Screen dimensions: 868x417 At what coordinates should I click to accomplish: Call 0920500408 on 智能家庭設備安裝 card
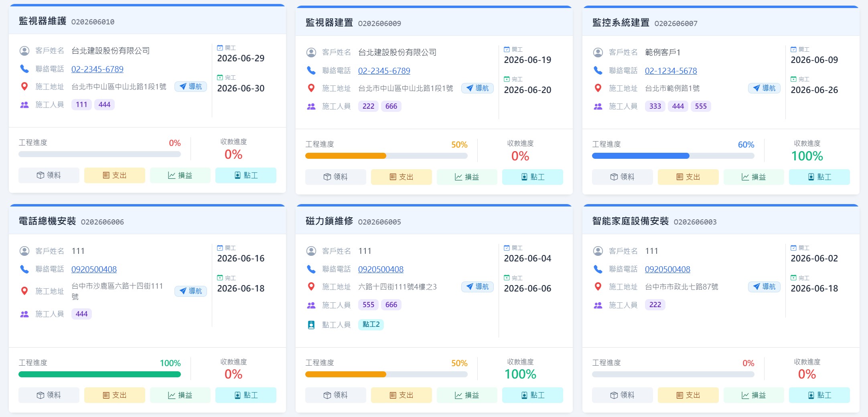tap(668, 269)
